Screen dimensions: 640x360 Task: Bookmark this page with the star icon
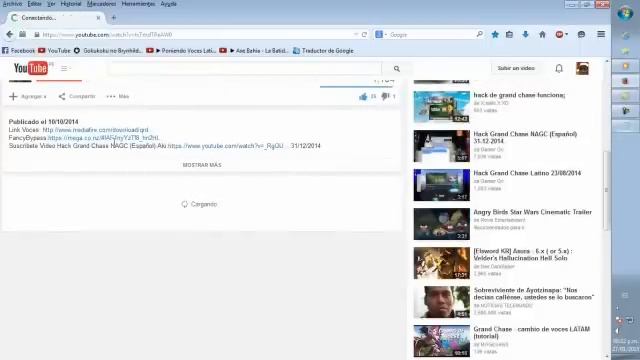pos(495,35)
